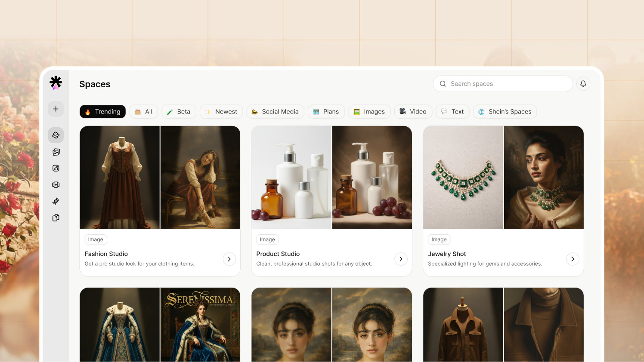Screen dimensions: 644x362
Task: Select the Plans filter tab
Action: [326, 111]
